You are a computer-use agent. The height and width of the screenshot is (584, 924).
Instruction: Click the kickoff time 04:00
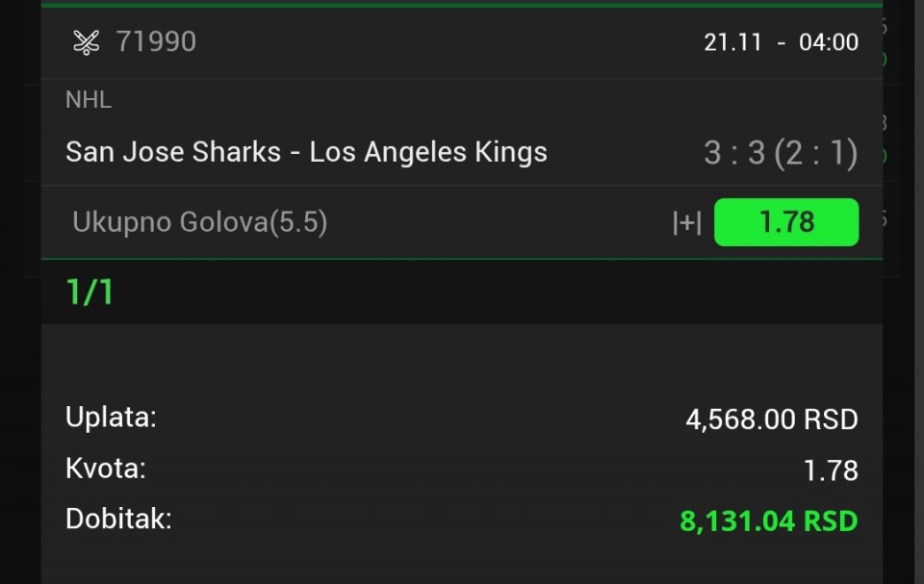(x=828, y=42)
